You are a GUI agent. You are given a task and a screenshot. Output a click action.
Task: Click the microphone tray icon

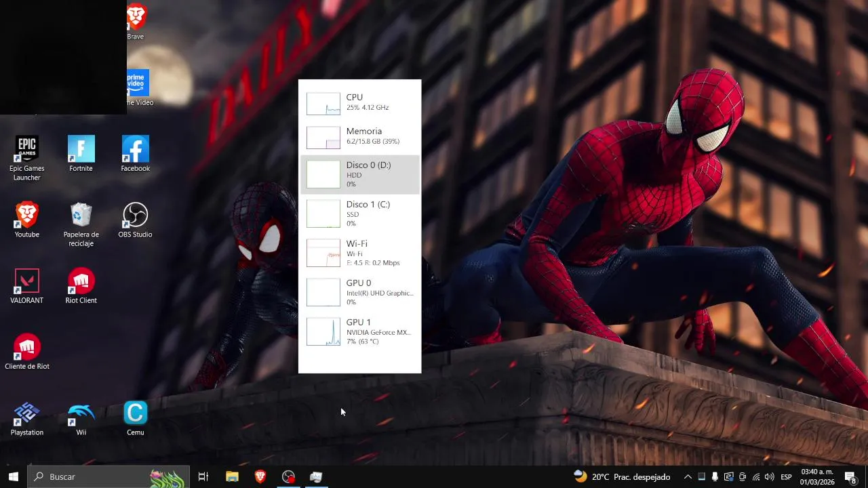pos(715,477)
